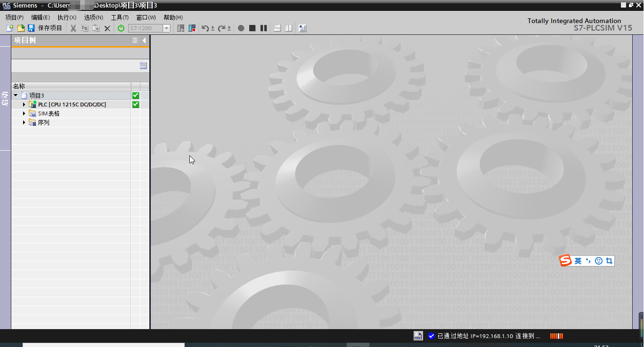
Task: Select the 项目3 tree item
Action: (x=37, y=95)
